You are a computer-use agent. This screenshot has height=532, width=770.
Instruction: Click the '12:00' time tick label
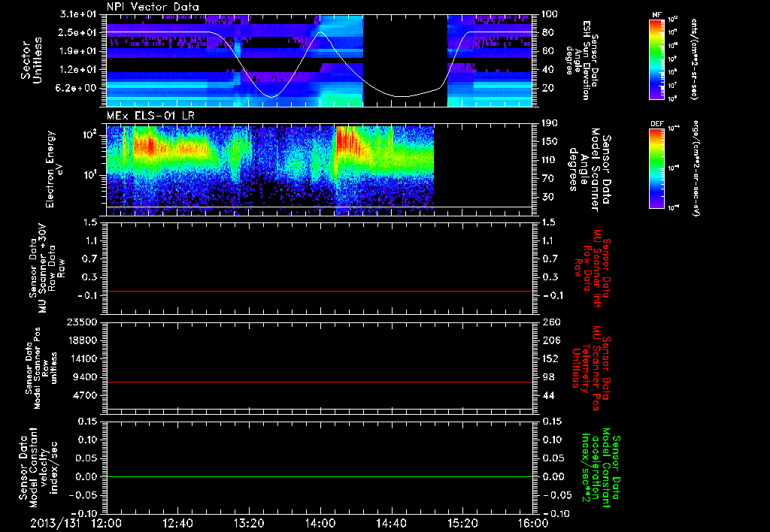[x=107, y=523]
